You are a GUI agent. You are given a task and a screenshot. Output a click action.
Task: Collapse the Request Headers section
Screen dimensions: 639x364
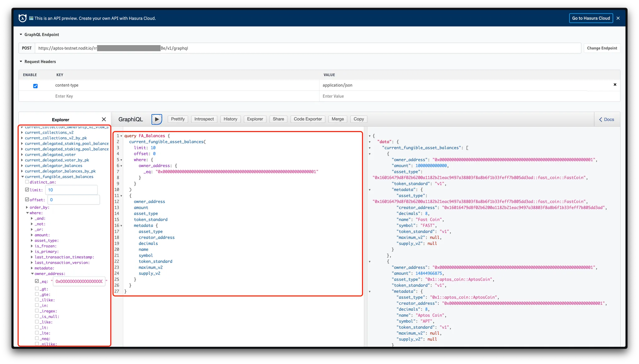click(x=21, y=62)
